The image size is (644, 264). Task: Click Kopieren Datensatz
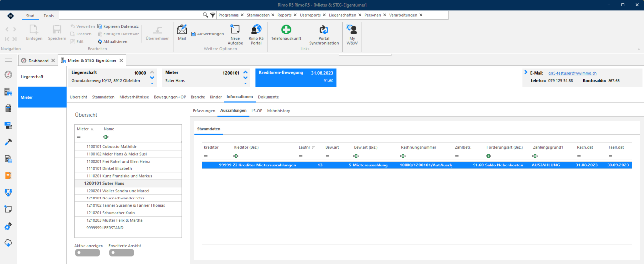118,26
